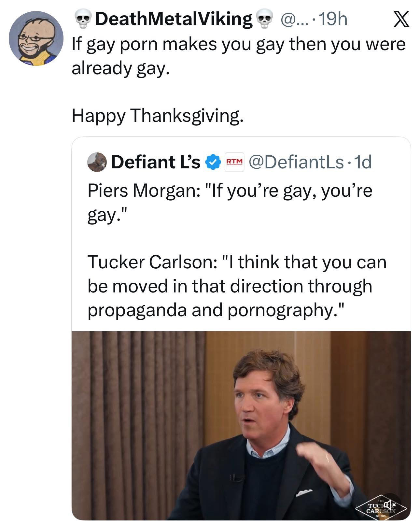420x524 pixels.
Task: Click the Tucker Carlson quote paragraph
Action: point(237,286)
